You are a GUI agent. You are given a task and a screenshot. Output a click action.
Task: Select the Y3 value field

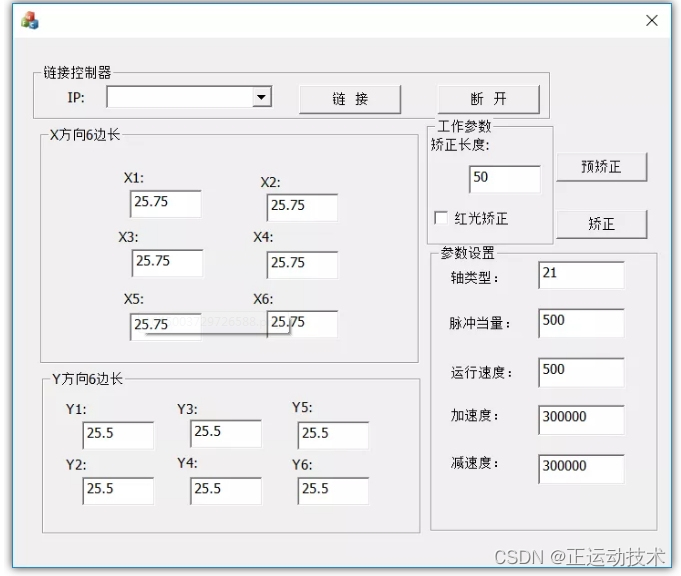(x=226, y=434)
